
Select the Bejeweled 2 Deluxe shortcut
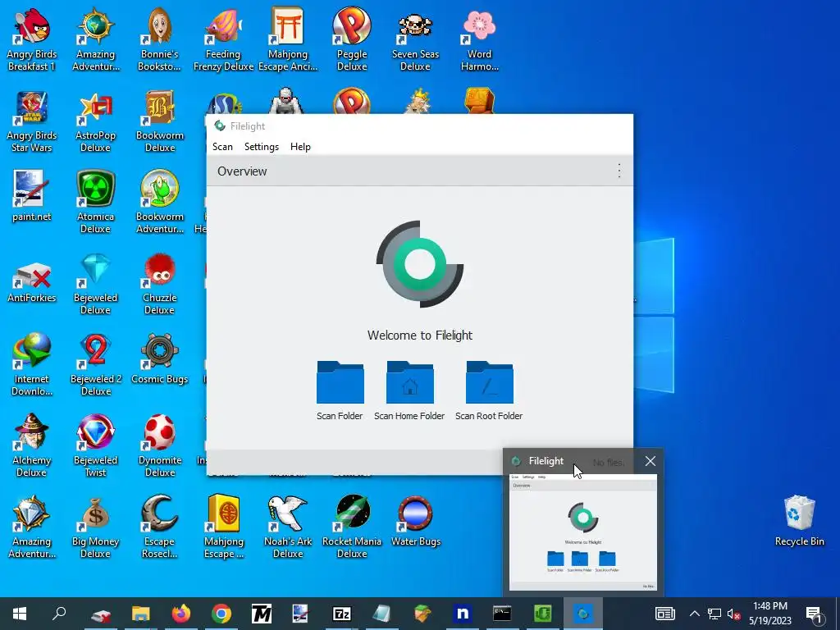(x=96, y=364)
